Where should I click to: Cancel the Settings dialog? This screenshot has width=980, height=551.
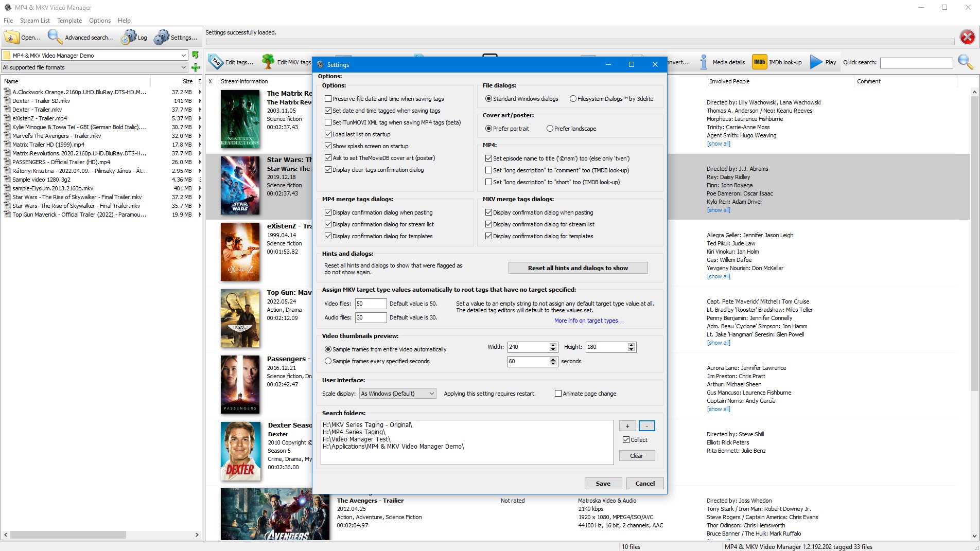[645, 484]
